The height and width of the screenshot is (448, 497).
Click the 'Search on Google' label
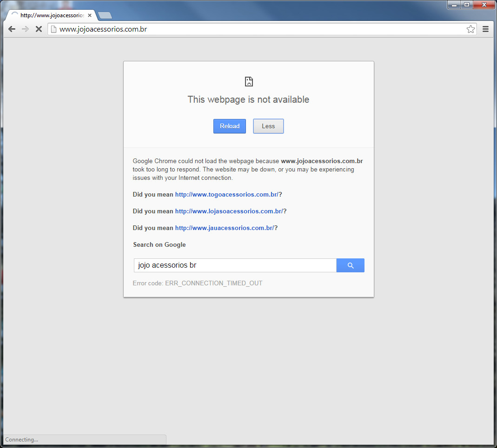[159, 244]
